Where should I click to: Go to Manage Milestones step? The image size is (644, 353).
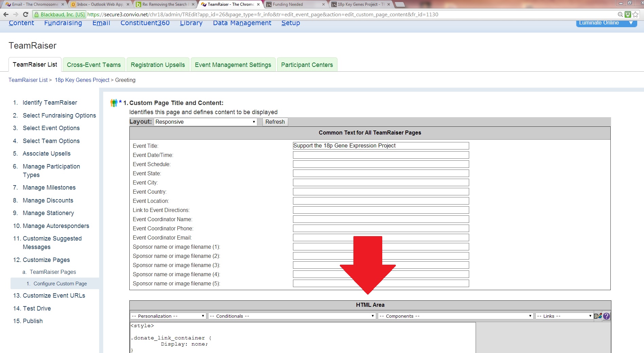[49, 188]
